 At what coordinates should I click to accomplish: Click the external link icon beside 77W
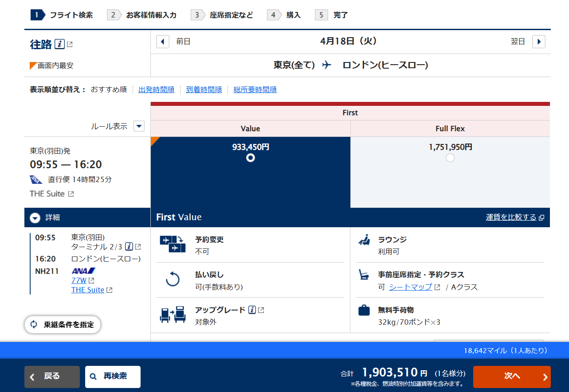click(x=91, y=280)
